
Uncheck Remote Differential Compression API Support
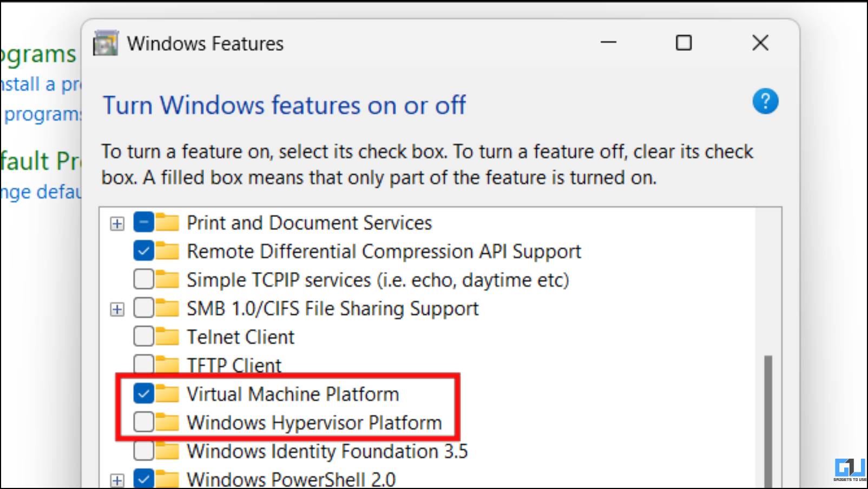coord(144,251)
